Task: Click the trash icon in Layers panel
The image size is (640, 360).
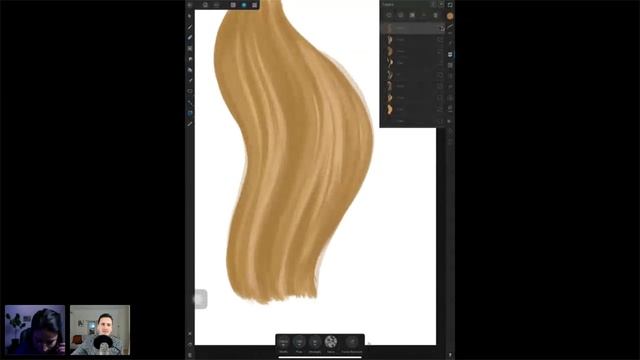Action: point(435,15)
